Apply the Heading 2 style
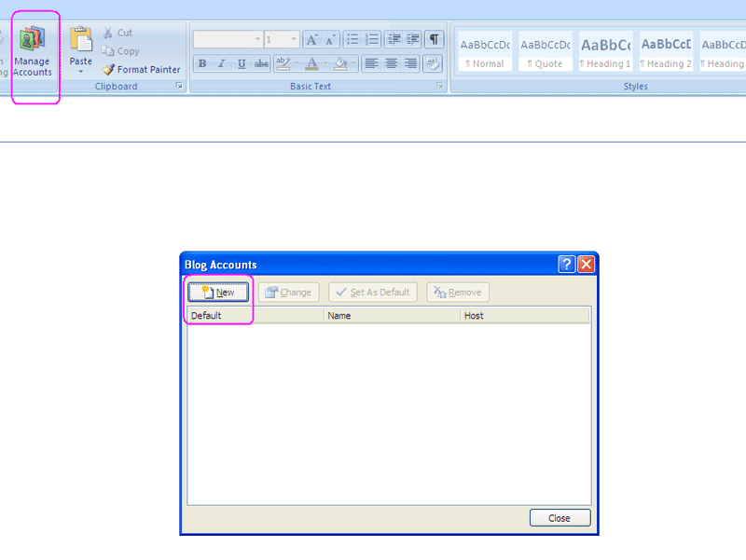746x560 pixels. pos(666,51)
